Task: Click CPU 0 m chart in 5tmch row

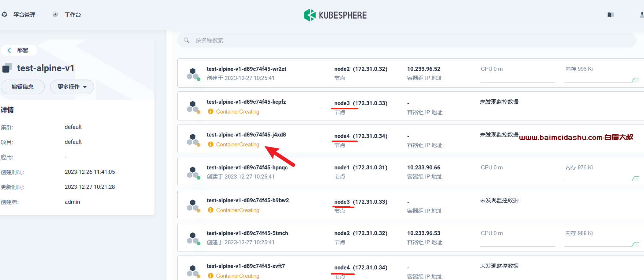Action: [517, 238]
